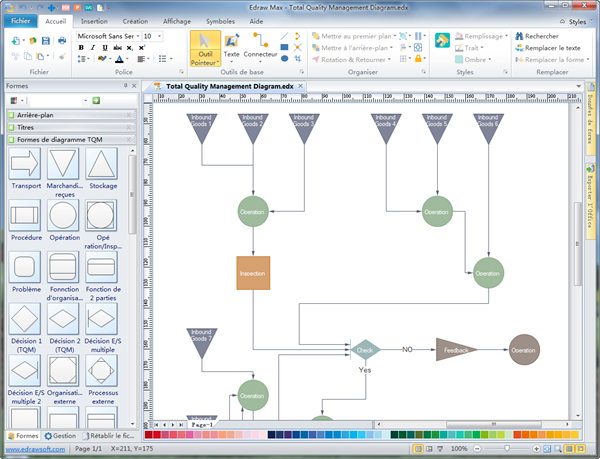This screenshot has height=459, width=600.
Task: Click Remplacer le texte button
Action: pyautogui.click(x=546, y=47)
